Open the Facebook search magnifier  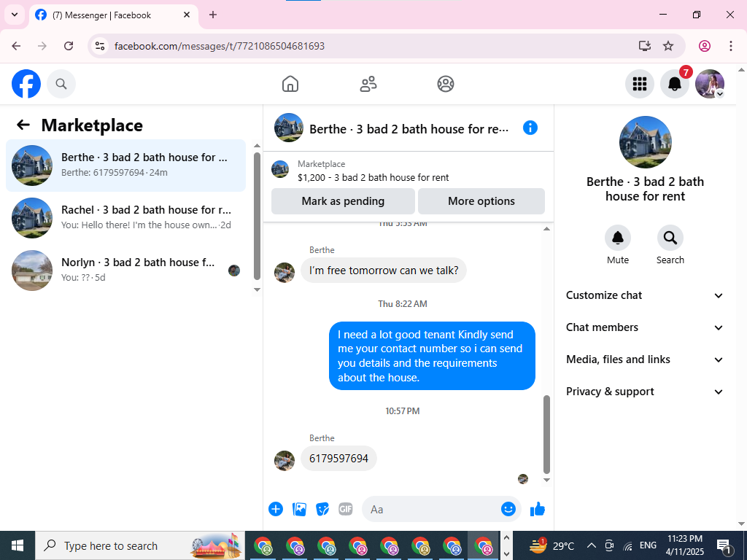point(61,84)
